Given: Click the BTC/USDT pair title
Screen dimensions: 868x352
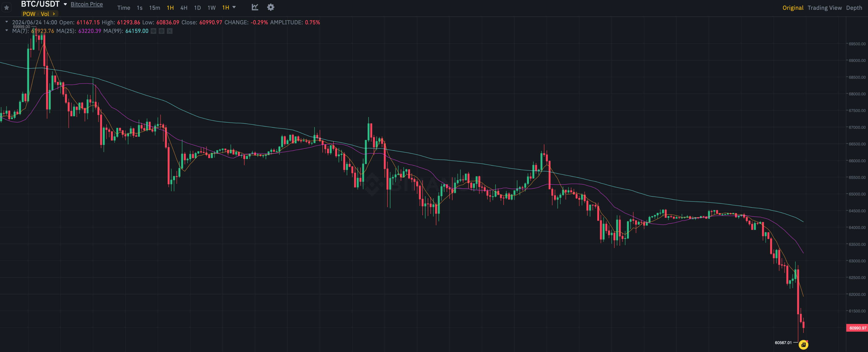Looking at the screenshot, I should click(x=40, y=4).
